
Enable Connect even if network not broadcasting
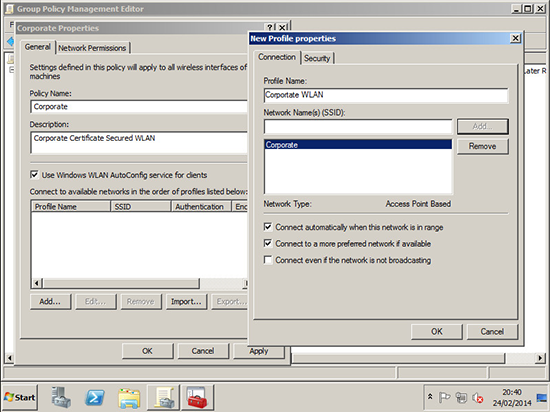(x=268, y=260)
